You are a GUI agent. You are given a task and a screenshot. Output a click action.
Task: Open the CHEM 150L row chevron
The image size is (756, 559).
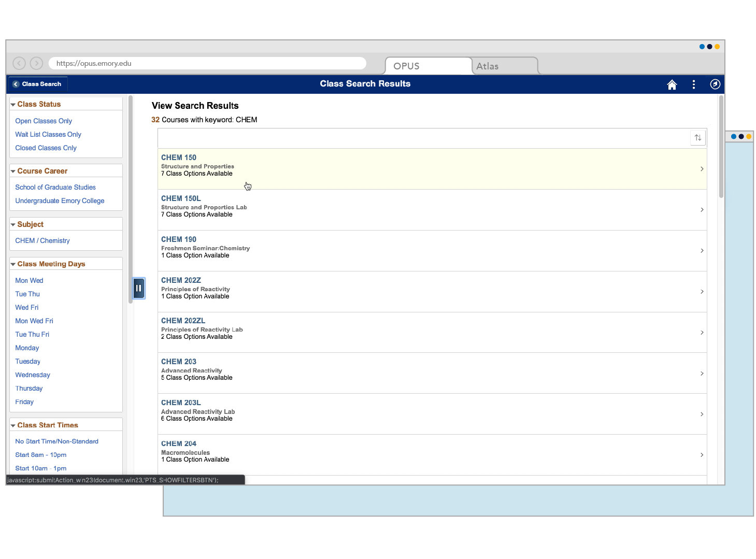pyautogui.click(x=702, y=210)
